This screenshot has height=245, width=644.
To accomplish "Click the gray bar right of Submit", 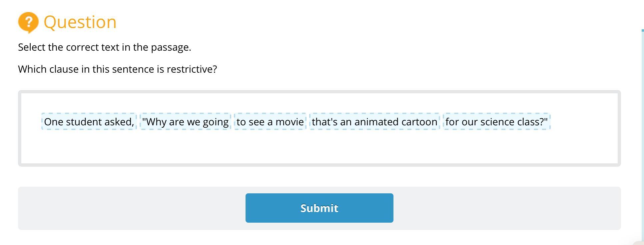I will coord(506,208).
